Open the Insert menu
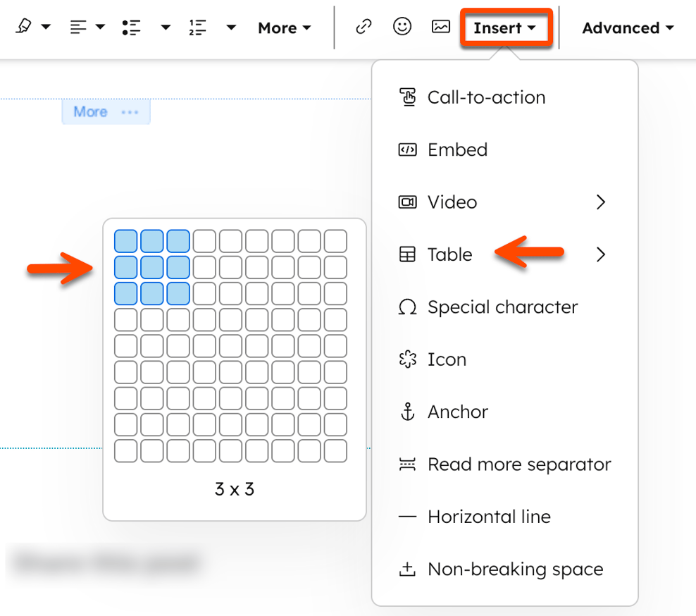Screen dimensions: 696x616 [x=504, y=27]
